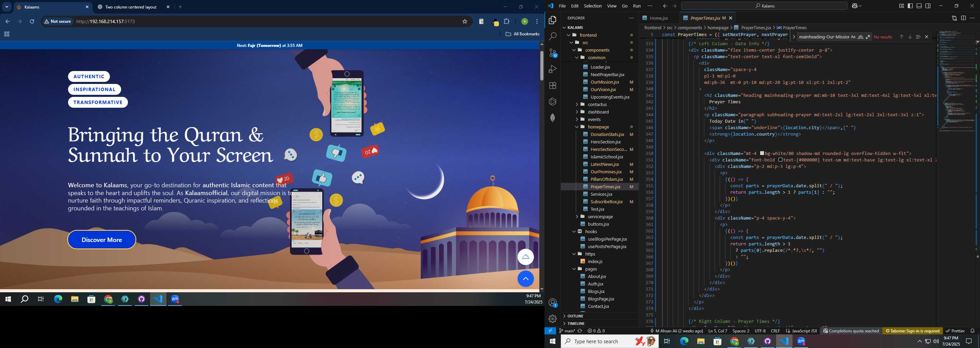Click synchronize changes icon next to main branch
The height and width of the screenshot is (348, 980).
pyautogui.click(x=580, y=331)
